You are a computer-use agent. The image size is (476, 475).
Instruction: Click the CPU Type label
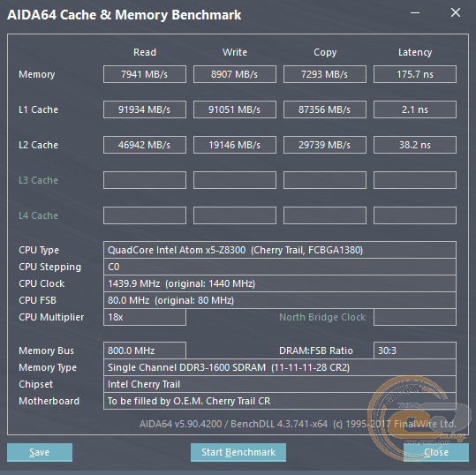pos(39,250)
